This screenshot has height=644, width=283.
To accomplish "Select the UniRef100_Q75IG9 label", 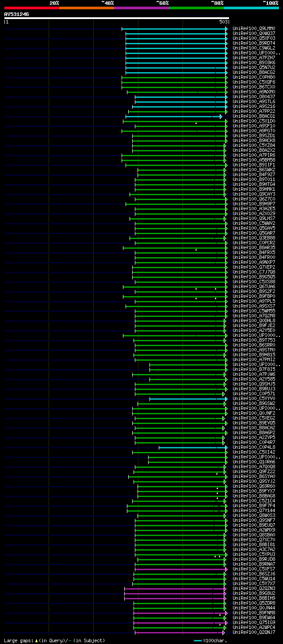I will pos(254,622).
